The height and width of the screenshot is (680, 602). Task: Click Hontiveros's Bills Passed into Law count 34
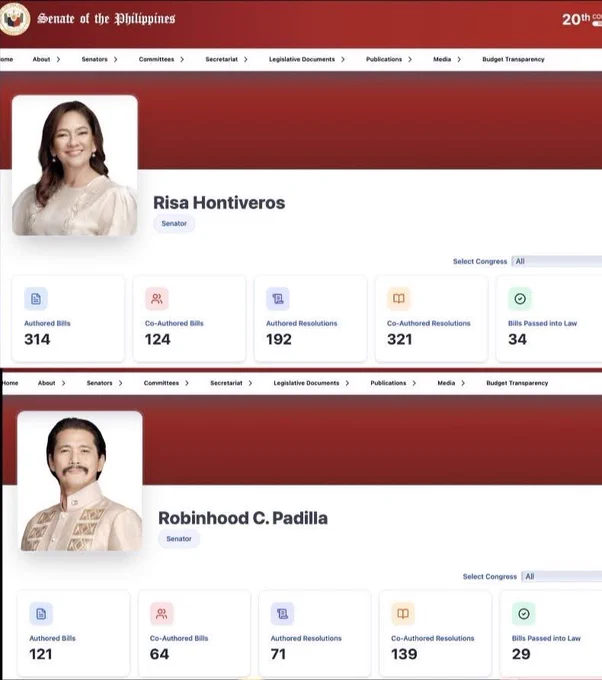[517, 339]
